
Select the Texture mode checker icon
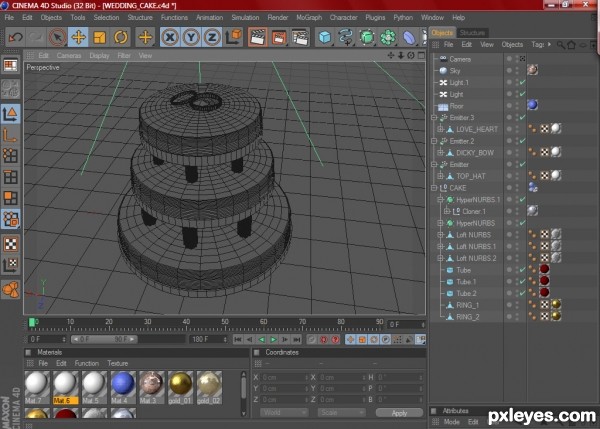click(10, 244)
